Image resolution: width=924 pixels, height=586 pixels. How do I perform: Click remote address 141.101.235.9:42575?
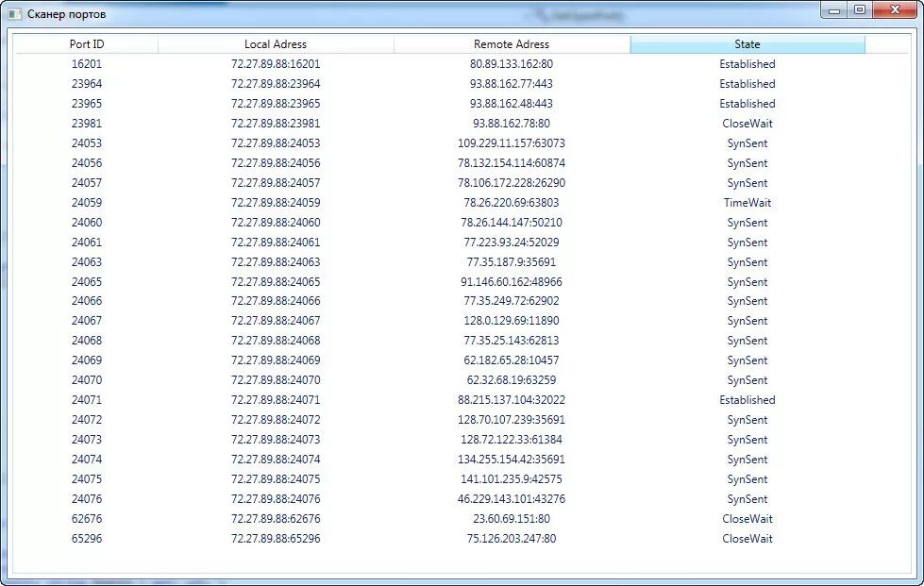(x=512, y=478)
